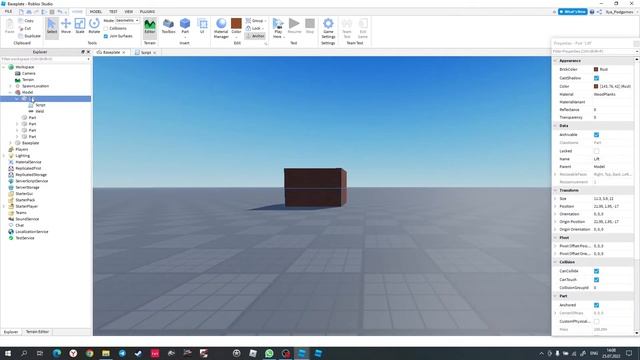Select Camera in Explorer tree
This screenshot has width=640, height=360.
coord(29,73)
